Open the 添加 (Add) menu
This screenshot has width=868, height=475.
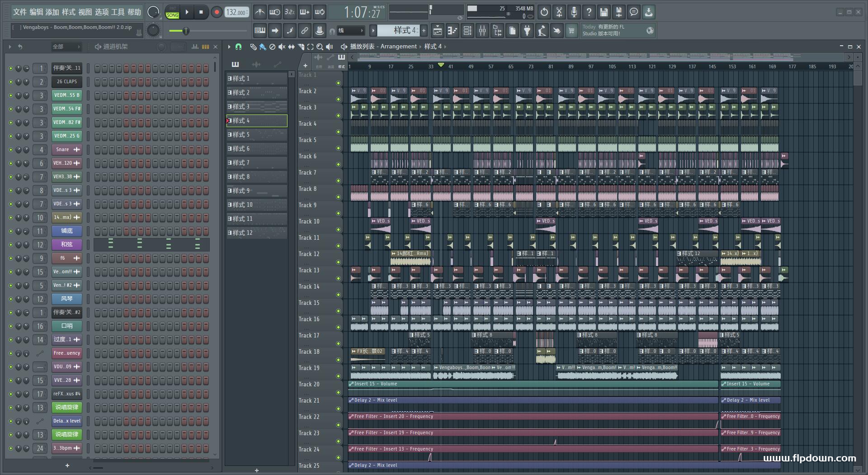[x=52, y=12]
